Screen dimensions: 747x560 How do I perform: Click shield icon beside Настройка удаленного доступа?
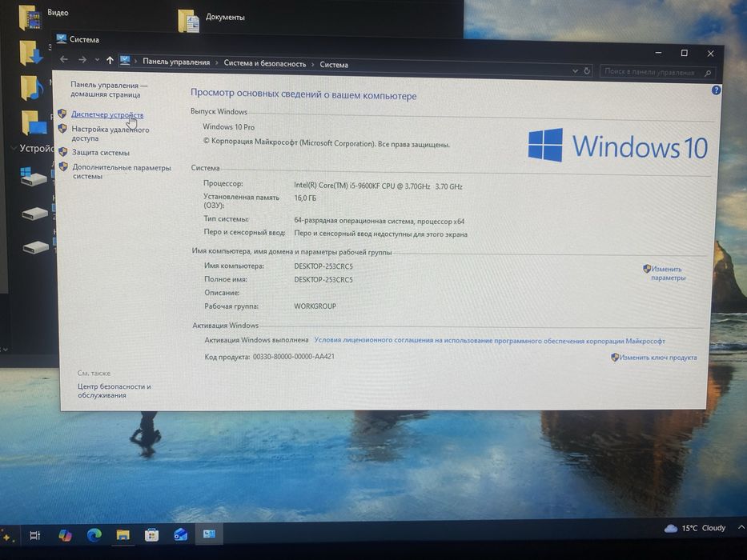pos(62,129)
